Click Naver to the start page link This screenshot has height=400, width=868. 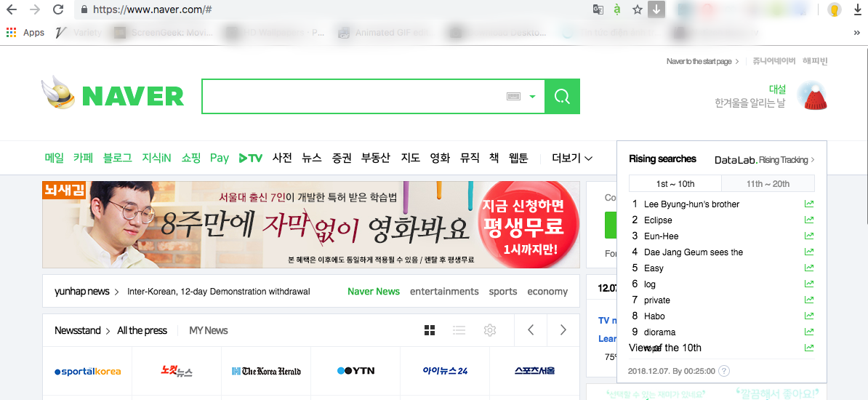point(702,62)
